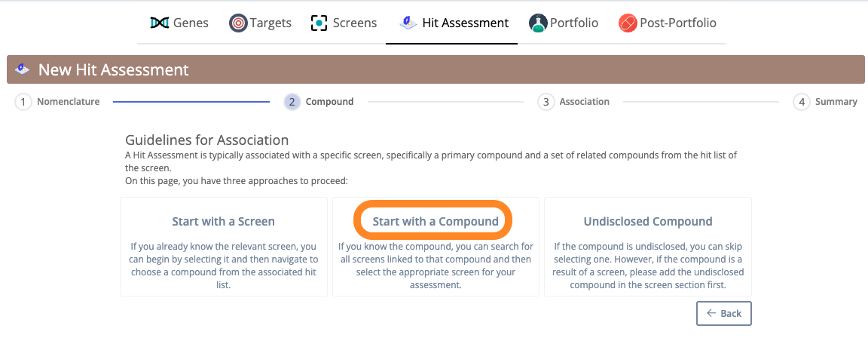This screenshot has width=868, height=344.
Task: Click the New Hit Assessment header icon
Action: click(x=23, y=70)
